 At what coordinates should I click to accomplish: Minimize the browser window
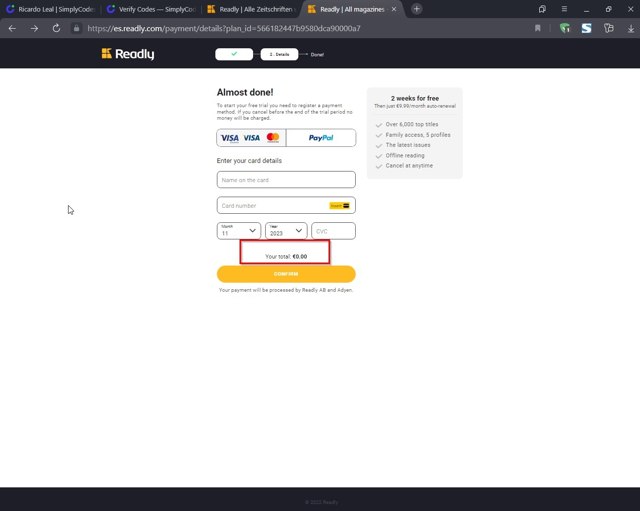click(x=586, y=9)
